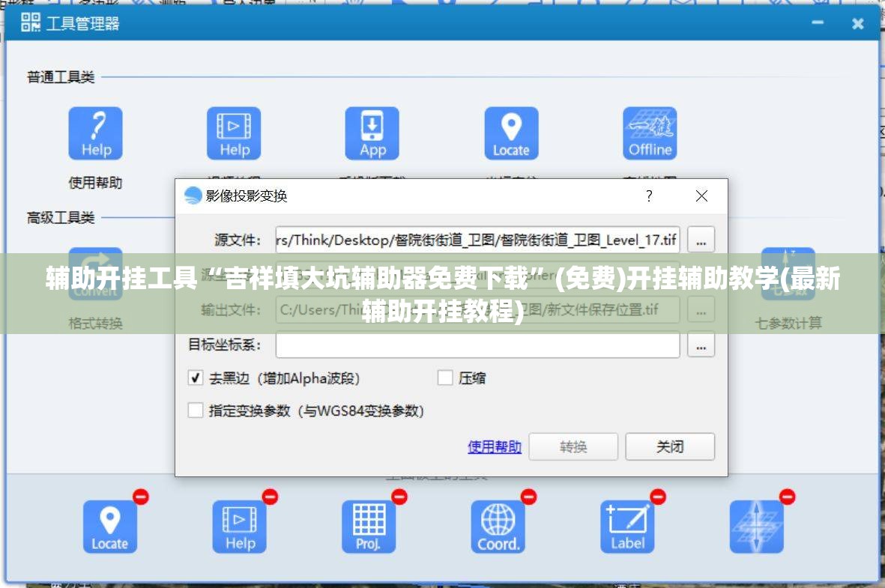Click into the empty 目标坐标系 field
Screen dimensions: 885x588
[477, 345]
